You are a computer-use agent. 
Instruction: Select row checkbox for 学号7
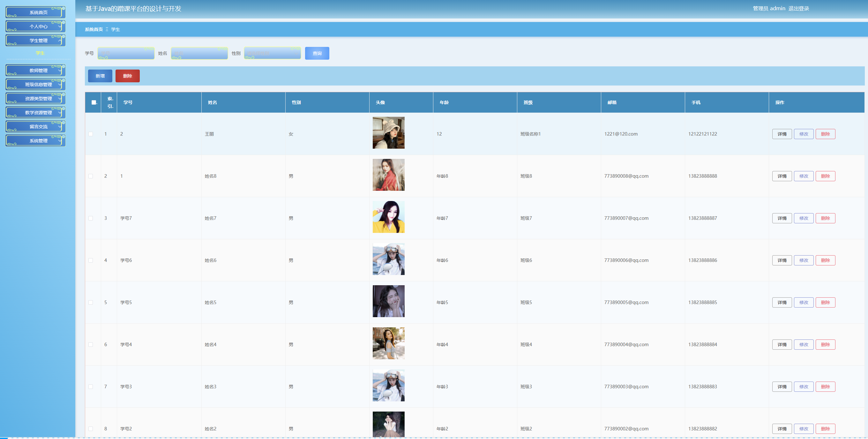click(91, 218)
